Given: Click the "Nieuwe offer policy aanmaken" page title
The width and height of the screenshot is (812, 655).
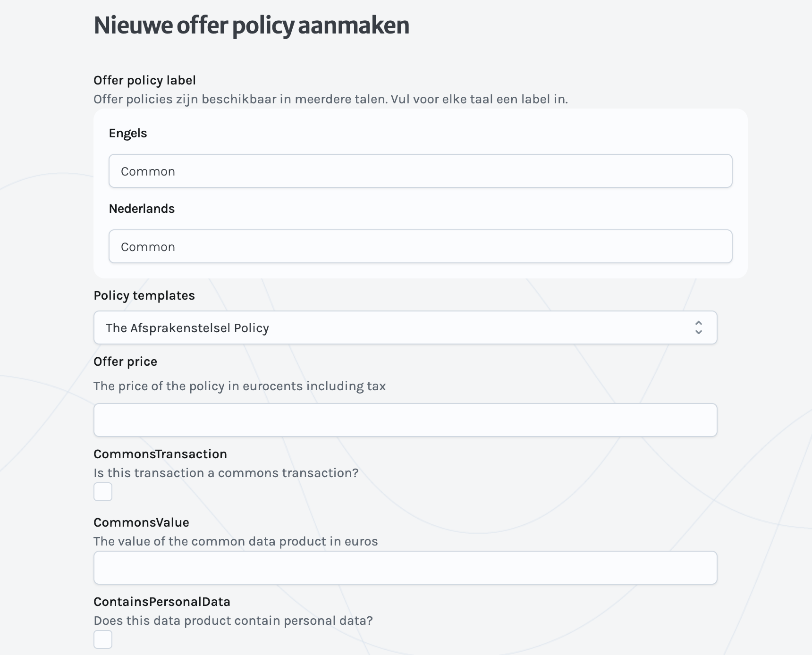Looking at the screenshot, I should pos(251,25).
